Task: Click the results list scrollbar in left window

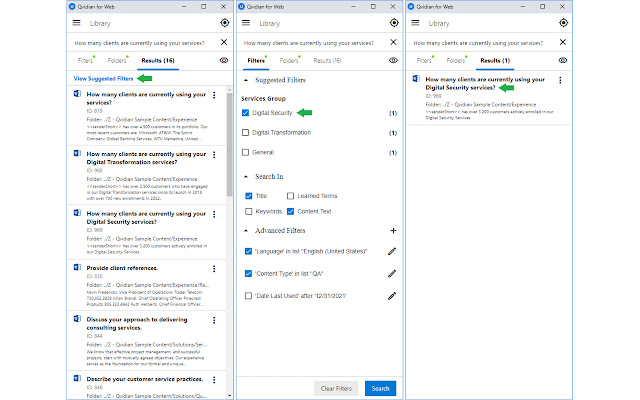Action: pyautogui.click(x=229, y=144)
